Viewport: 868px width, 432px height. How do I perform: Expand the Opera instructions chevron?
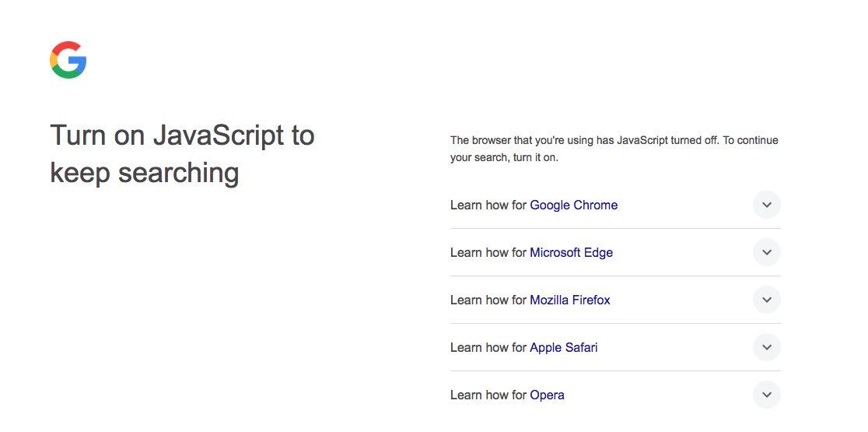tap(767, 395)
